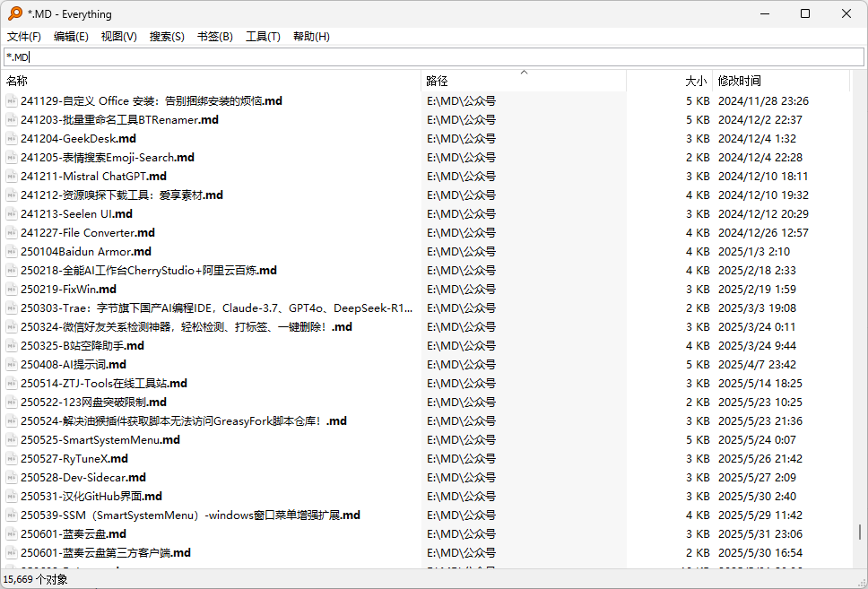Click file icon of 241211-Mistral ChatGPT.md
The image size is (868, 589).
click(x=11, y=176)
